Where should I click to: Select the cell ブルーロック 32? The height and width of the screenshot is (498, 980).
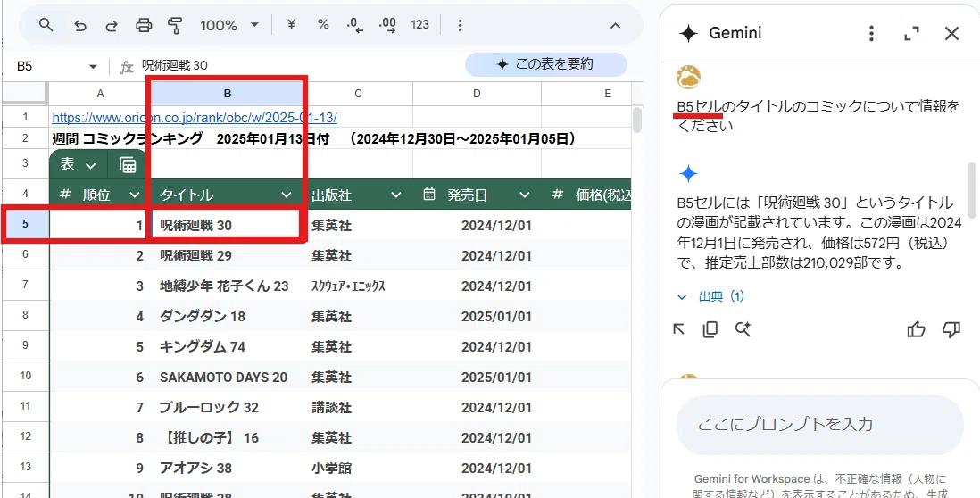[228, 408]
